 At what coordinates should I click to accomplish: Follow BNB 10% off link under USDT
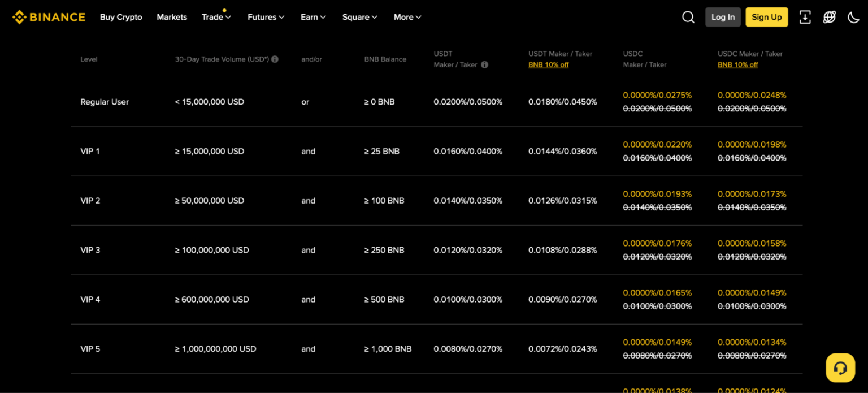click(548, 65)
